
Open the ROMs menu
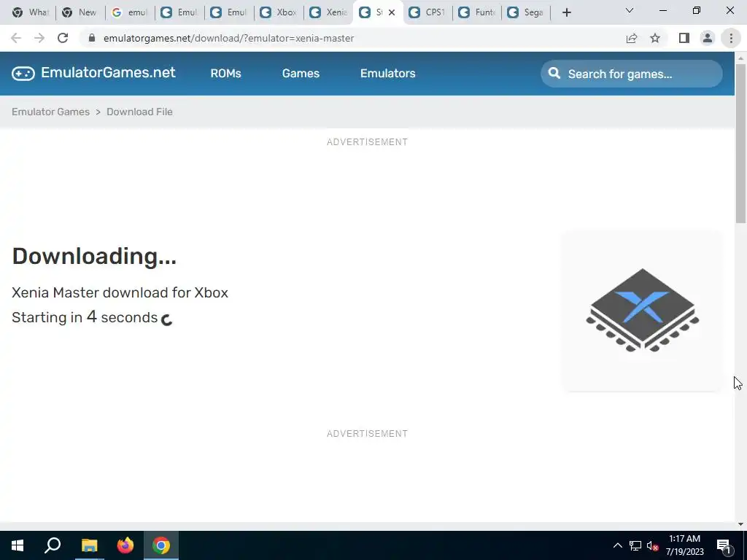pos(225,74)
